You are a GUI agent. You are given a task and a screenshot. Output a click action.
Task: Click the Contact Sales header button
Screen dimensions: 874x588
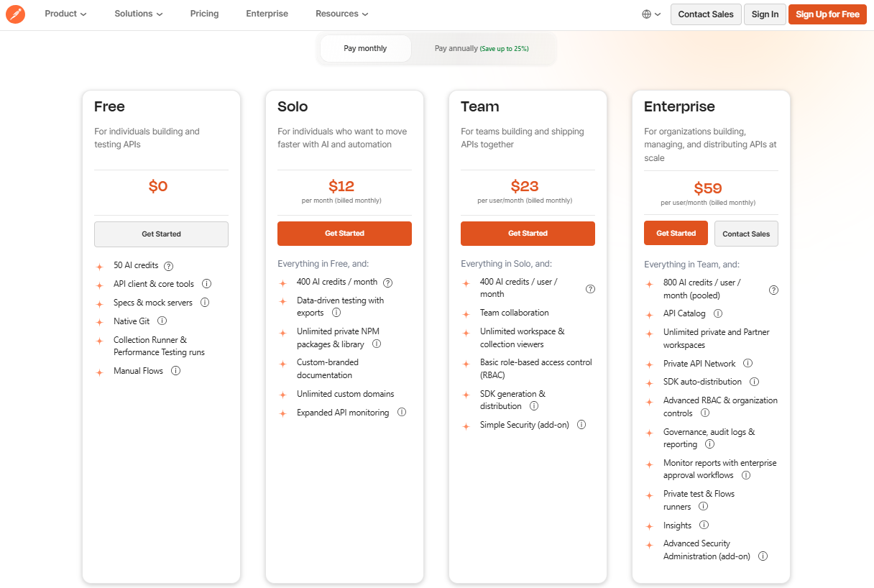(x=706, y=14)
